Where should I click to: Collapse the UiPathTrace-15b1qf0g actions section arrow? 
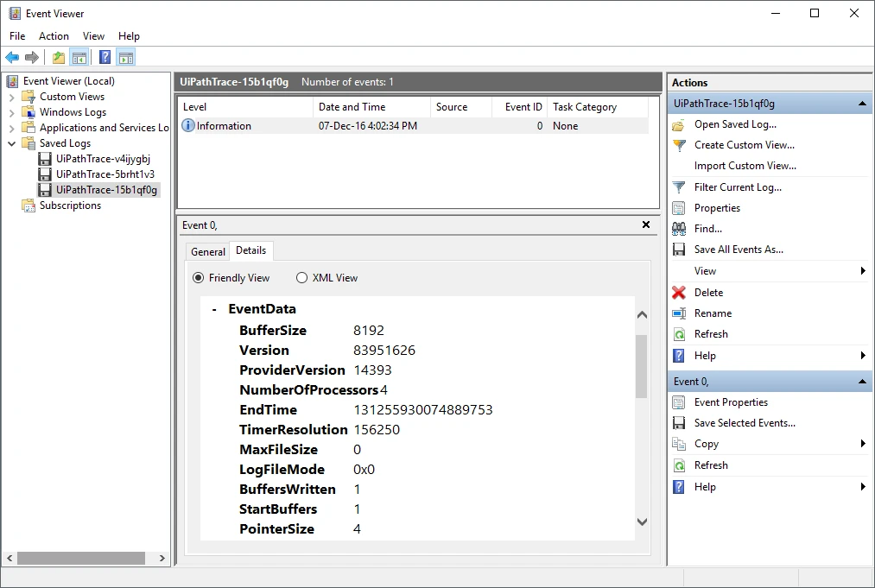click(x=862, y=104)
